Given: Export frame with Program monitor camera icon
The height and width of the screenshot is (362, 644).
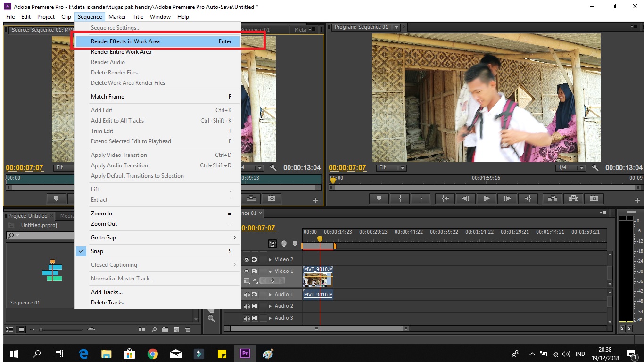Looking at the screenshot, I should 594,199.
